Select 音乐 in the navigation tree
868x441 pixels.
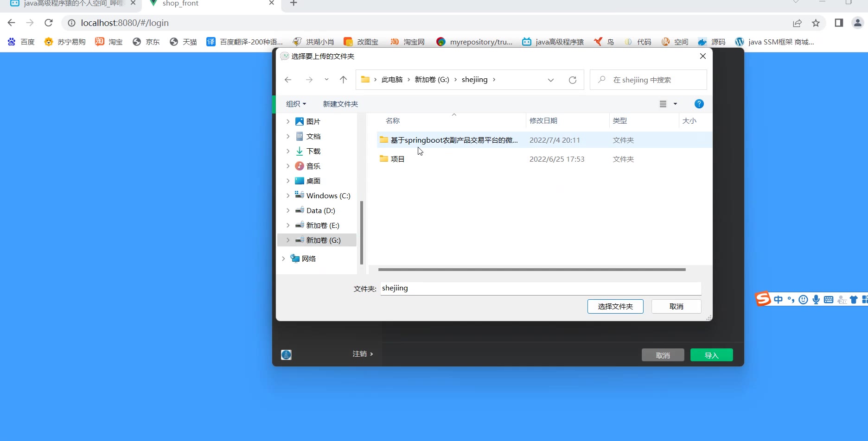click(313, 166)
